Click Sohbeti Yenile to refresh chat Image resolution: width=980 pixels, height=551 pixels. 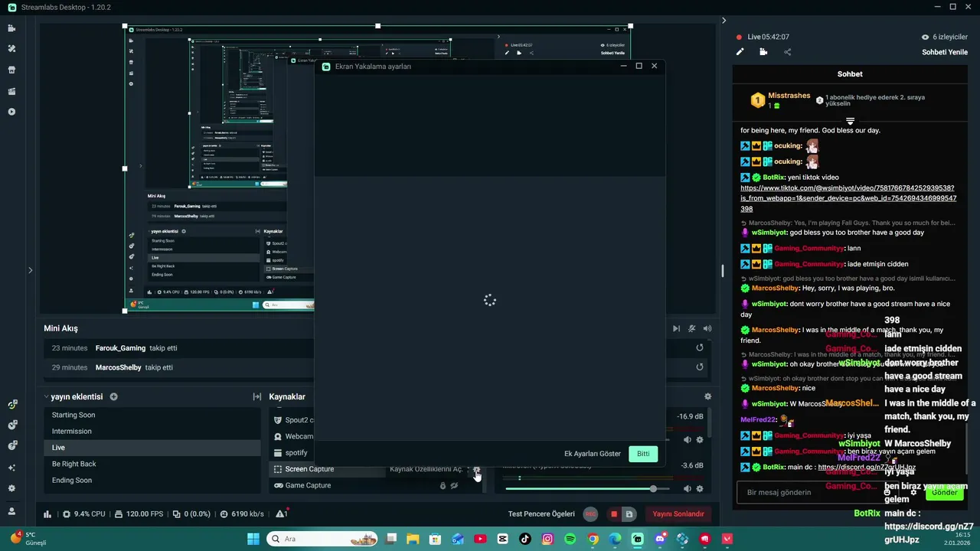tap(945, 52)
